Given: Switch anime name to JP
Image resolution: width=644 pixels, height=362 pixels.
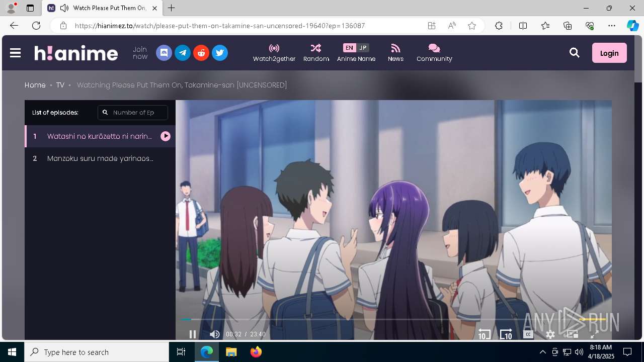Looking at the screenshot, I should (363, 48).
